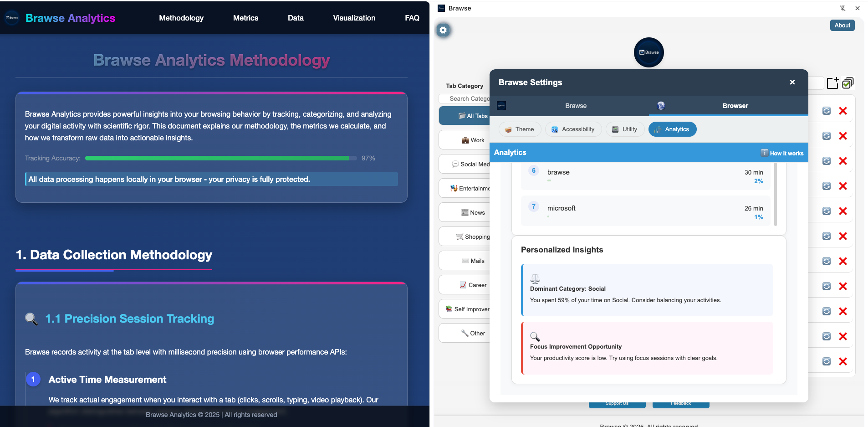Image resolution: width=868 pixels, height=427 pixels.
Task: Click the scales icon in the Dominant Category insight
Action: pyautogui.click(x=535, y=278)
